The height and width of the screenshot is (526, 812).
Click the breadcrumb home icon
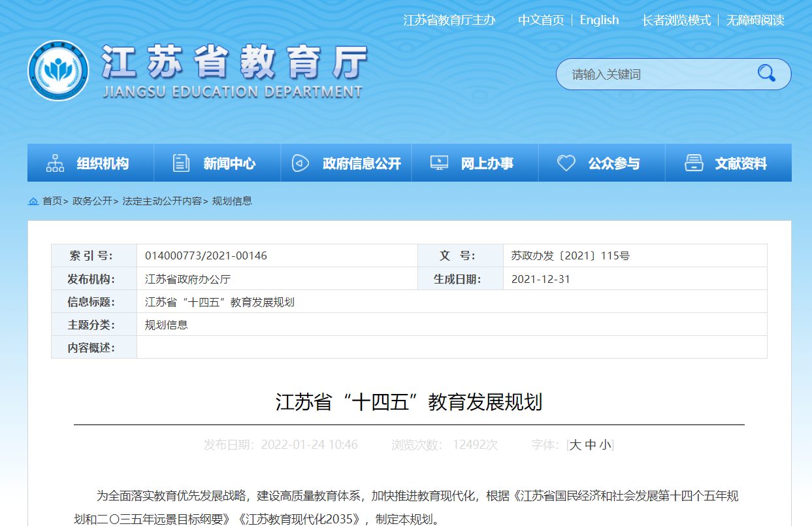pos(33,201)
